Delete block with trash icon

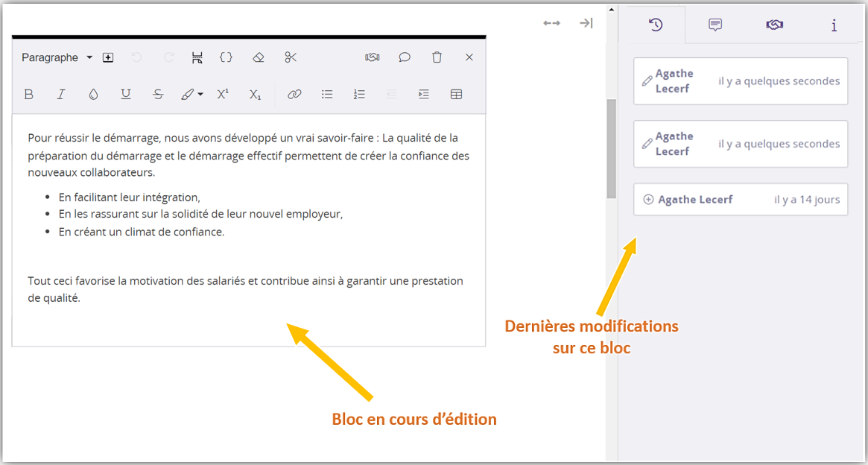pyautogui.click(x=437, y=57)
